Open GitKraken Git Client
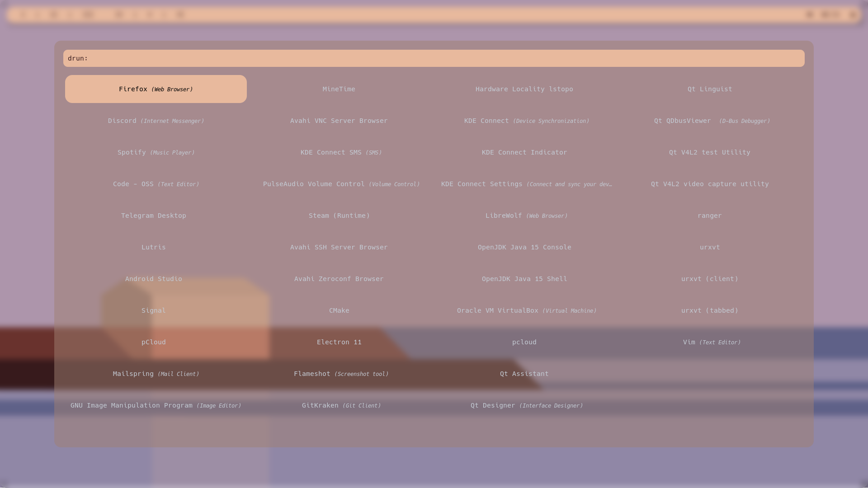The height and width of the screenshot is (488, 868). 341,405
